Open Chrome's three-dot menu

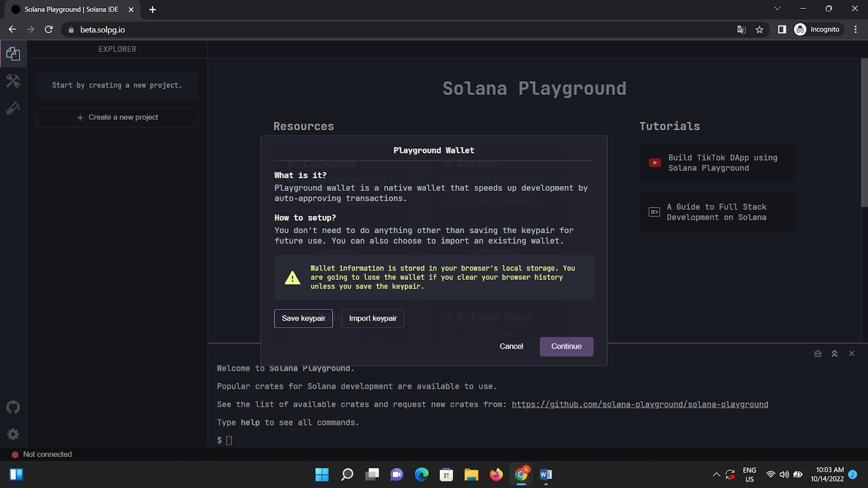coord(856,30)
